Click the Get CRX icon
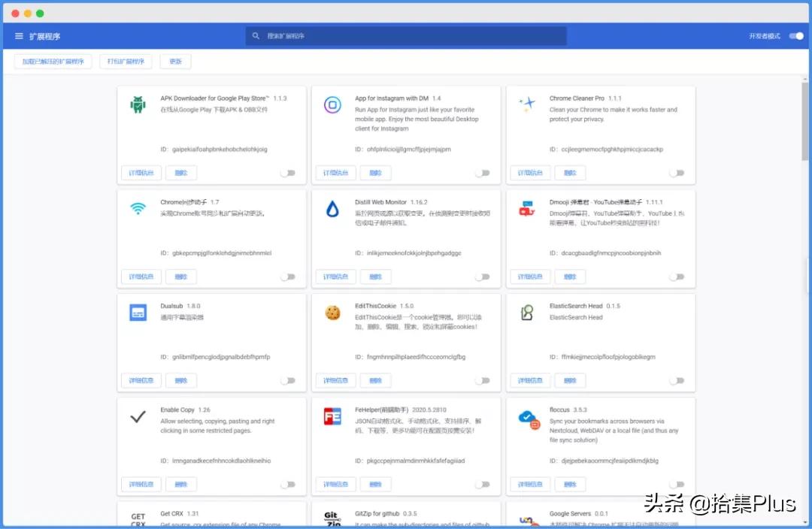The height and width of the screenshot is (529, 812). point(138,520)
